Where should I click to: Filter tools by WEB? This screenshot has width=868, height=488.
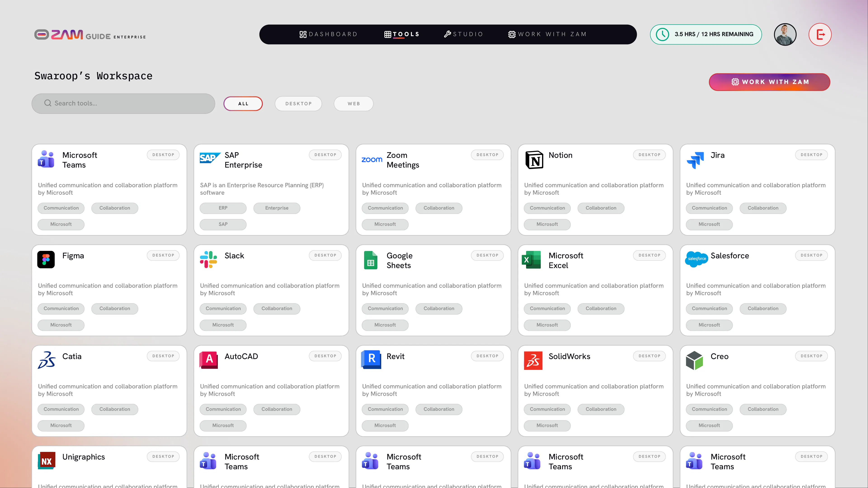(x=353, y=104)
